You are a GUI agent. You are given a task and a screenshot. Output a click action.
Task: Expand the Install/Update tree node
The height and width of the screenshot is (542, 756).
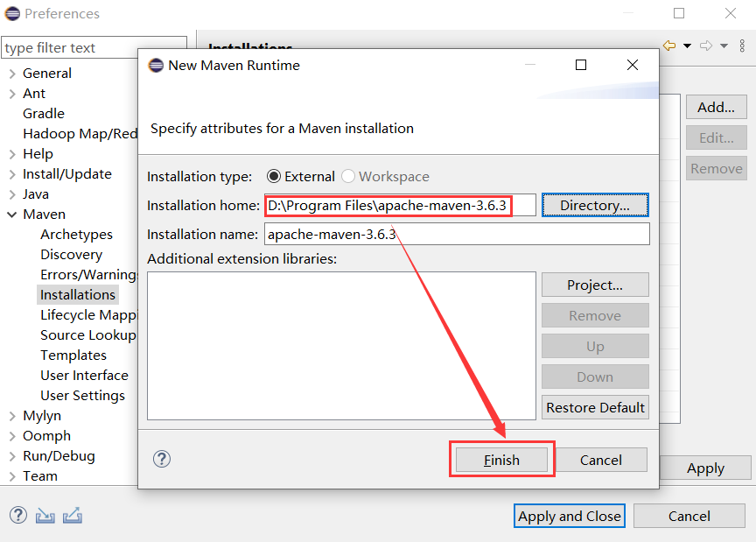(x=12, y=174)
